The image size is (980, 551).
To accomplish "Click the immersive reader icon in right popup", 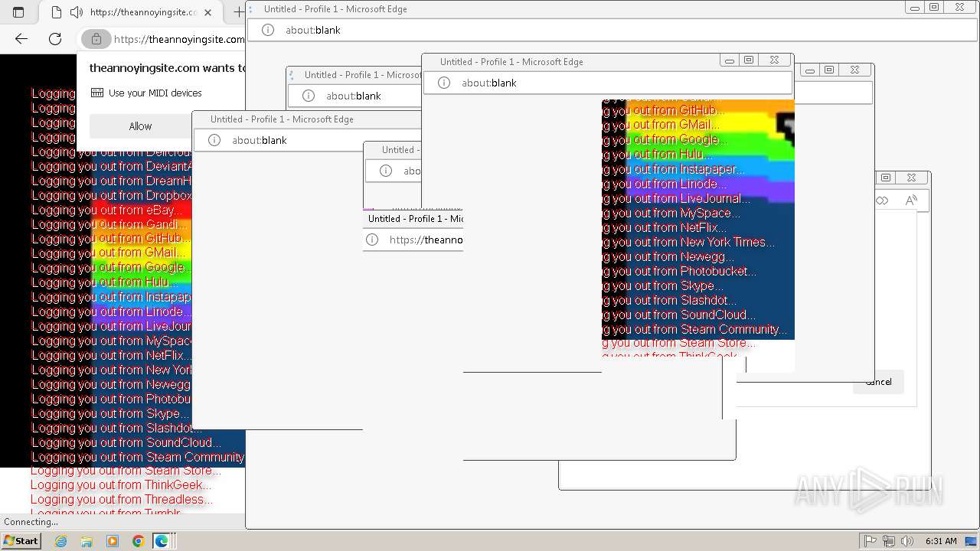I will click(x=882, y=201).
